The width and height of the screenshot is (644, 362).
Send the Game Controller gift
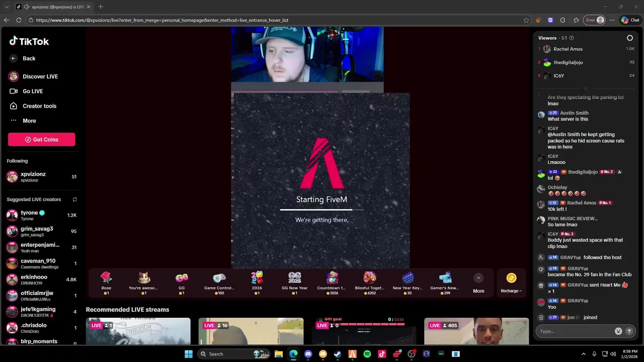(219, 283)
